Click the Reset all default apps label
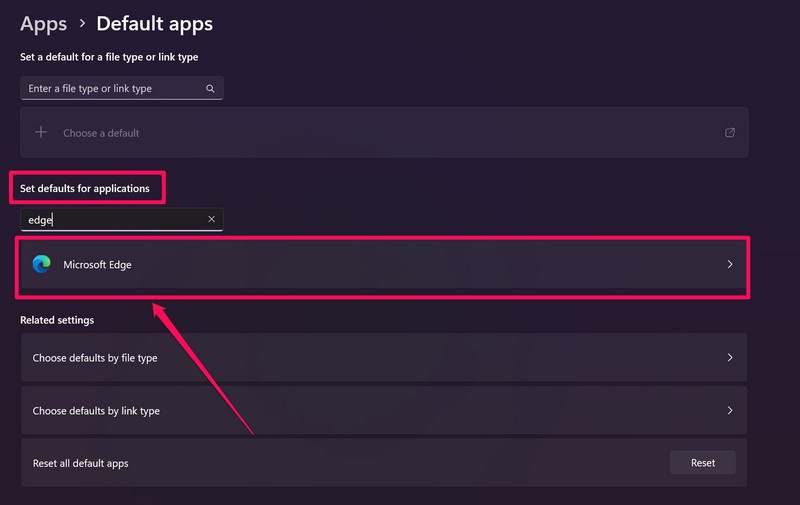The image size is (800, 505). [x=80, y=463]
